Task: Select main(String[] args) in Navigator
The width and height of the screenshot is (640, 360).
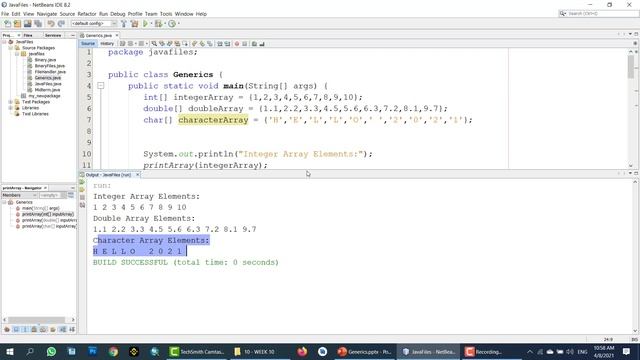Action: point(41,208)
